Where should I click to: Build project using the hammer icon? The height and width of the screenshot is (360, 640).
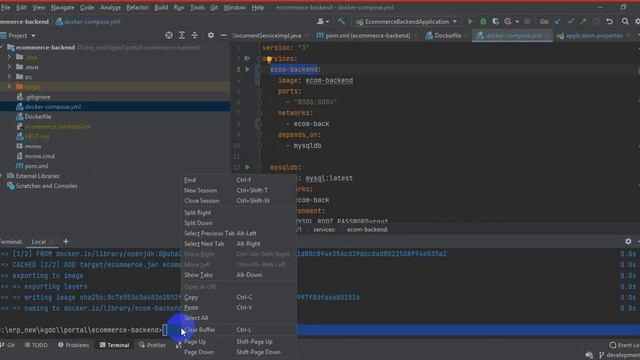coord(341,21)
